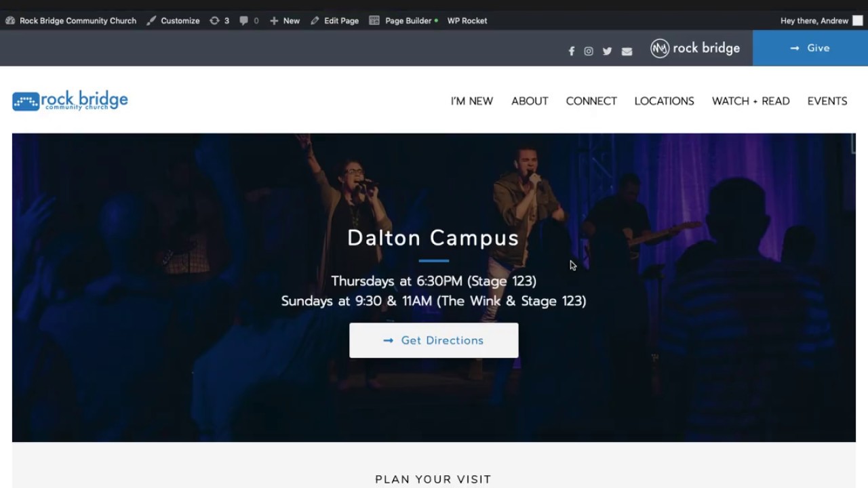Open the + New admin bar menu
868x488 pixels.
pos(285,20)
